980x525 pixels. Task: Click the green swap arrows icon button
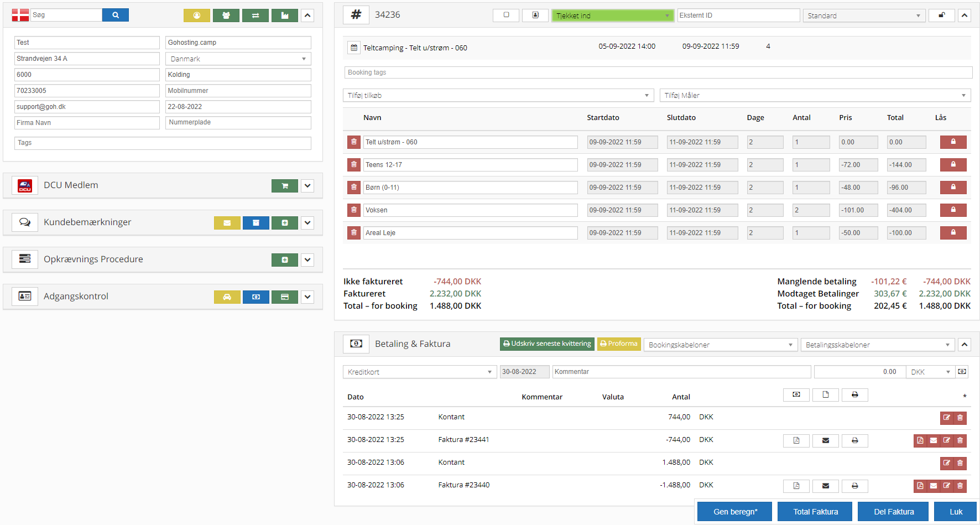pyautogui.click(x=255, y=15)
